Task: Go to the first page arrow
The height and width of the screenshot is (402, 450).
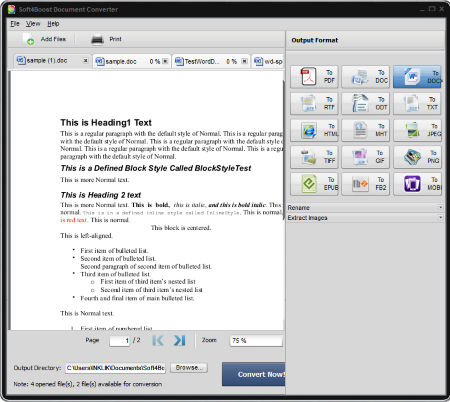Action: pos(158,340)
